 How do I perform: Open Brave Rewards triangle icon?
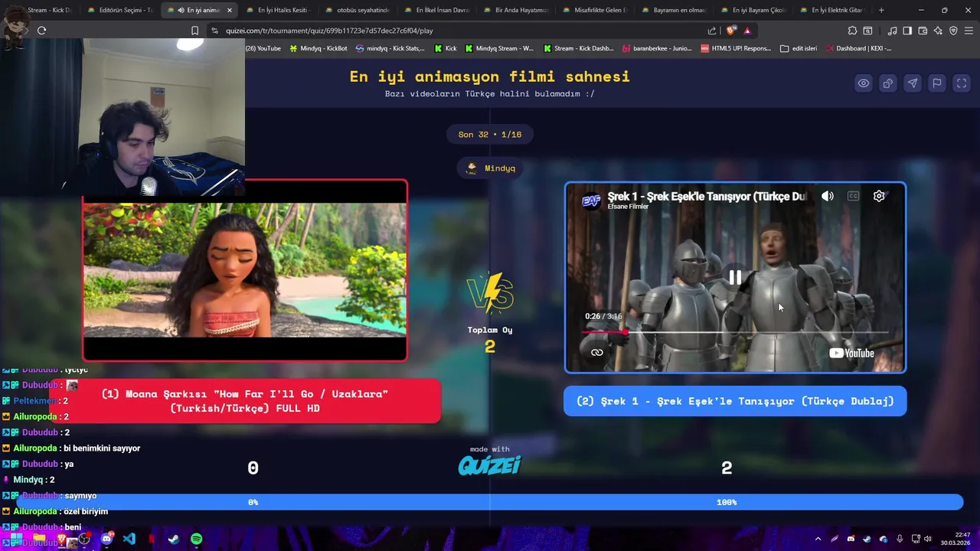747,31
